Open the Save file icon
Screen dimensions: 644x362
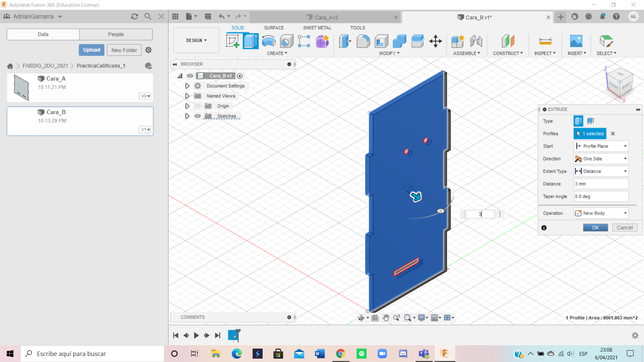coord(208,16)
